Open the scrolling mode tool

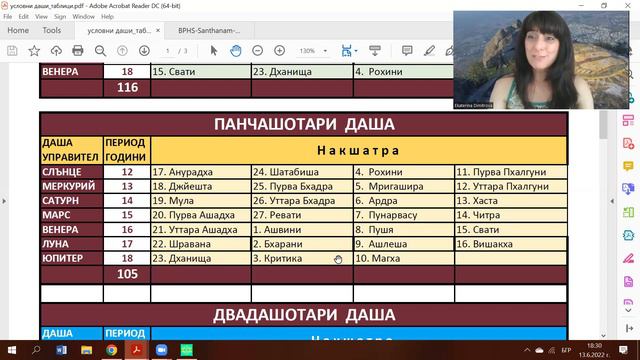point(375,51)
